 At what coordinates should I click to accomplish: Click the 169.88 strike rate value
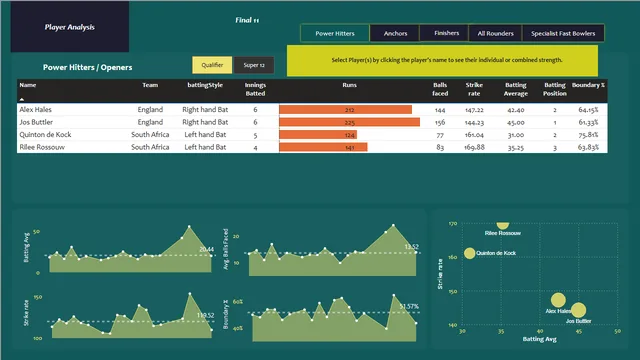pos(474,147)
